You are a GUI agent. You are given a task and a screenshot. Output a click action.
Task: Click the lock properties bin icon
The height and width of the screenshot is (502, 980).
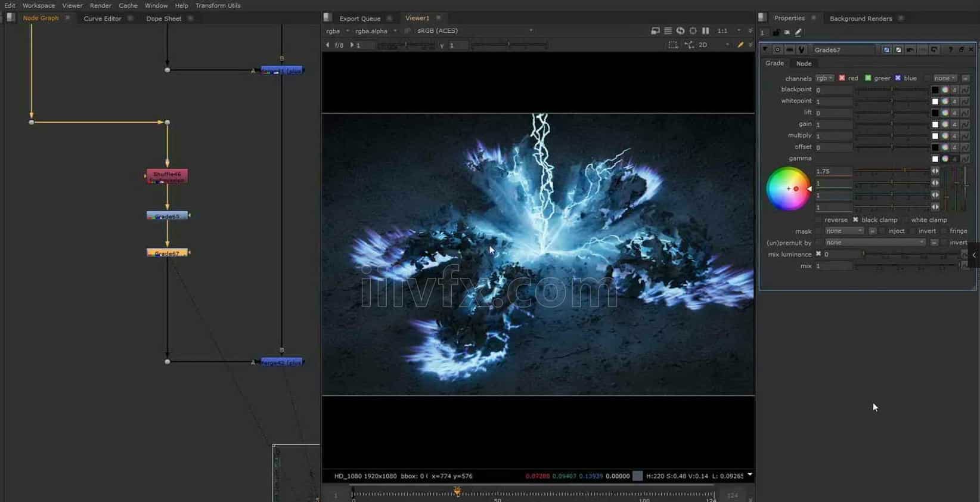(x=776, y=32)
